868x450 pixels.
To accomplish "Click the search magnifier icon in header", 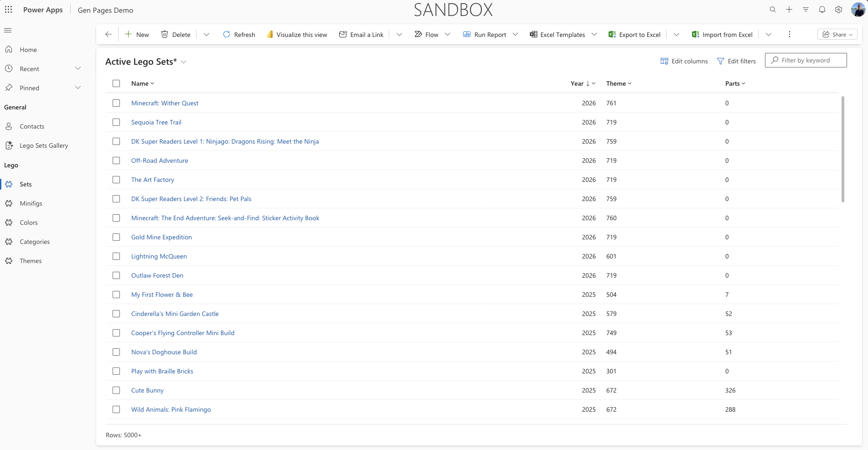I will pos(773,10).
